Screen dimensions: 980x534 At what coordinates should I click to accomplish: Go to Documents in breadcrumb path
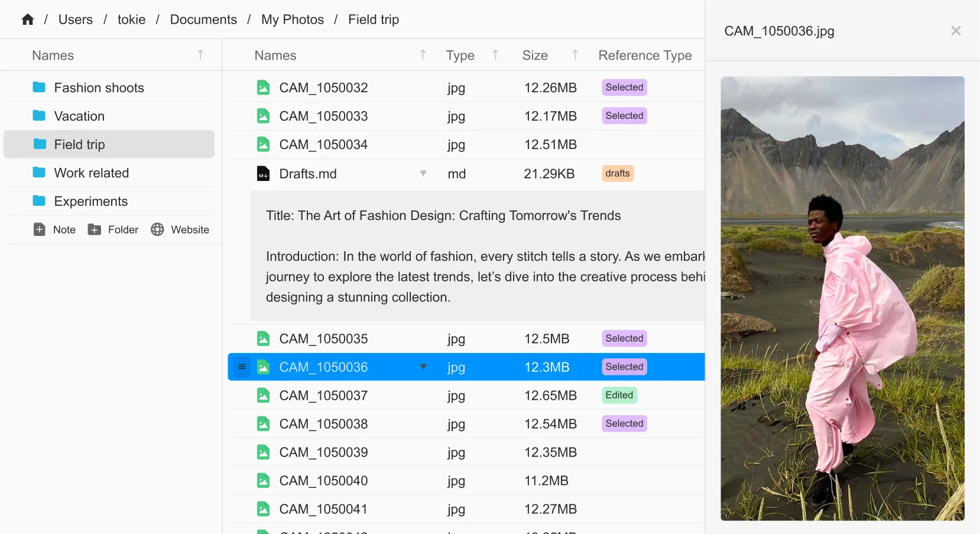point(203,20)
